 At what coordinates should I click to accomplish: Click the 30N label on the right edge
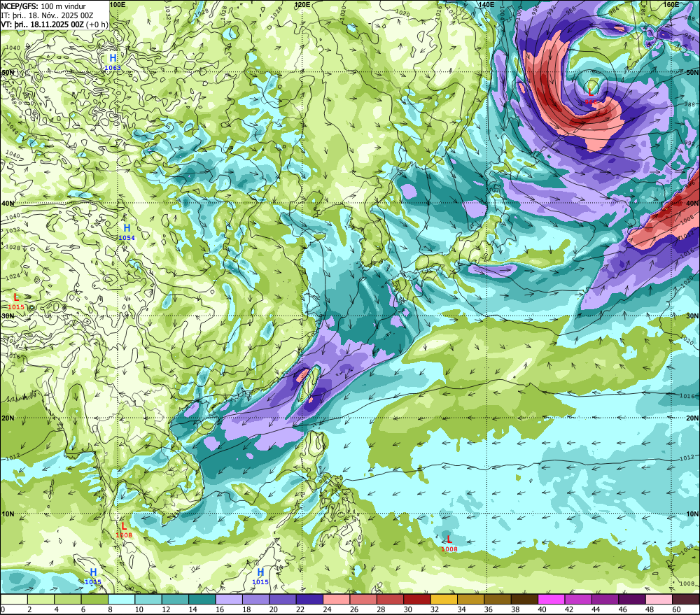click(x=692, y=316)
